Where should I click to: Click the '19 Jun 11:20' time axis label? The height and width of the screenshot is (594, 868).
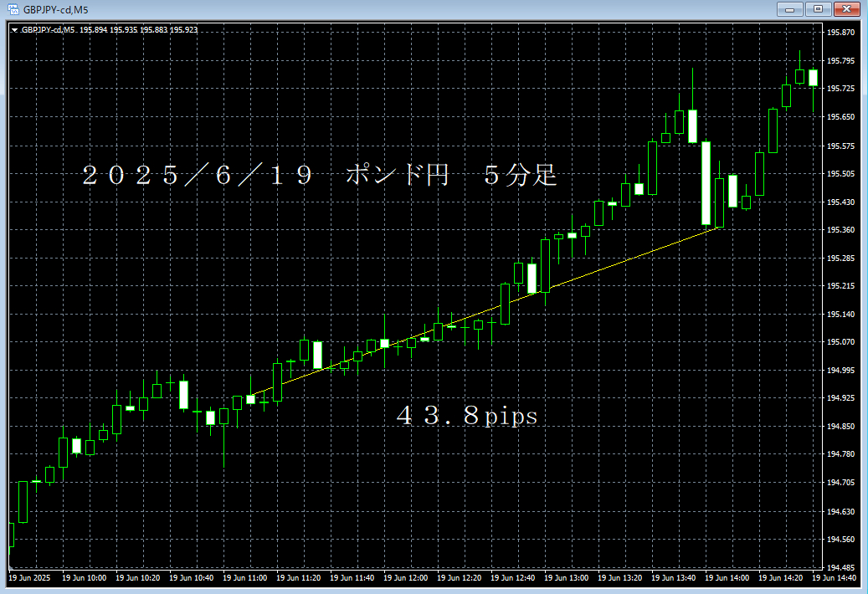[298, 578]
